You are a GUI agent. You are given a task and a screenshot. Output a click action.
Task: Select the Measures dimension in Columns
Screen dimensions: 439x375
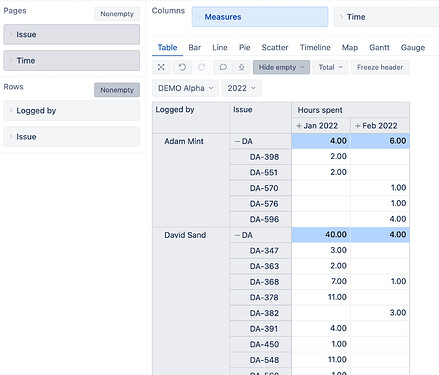pyautogui.click(x=260, y=17)
